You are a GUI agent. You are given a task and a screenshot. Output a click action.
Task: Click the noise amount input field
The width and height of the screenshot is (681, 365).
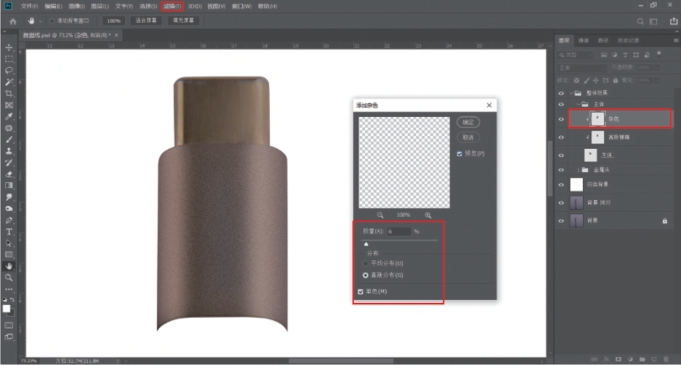coord(399,232)
